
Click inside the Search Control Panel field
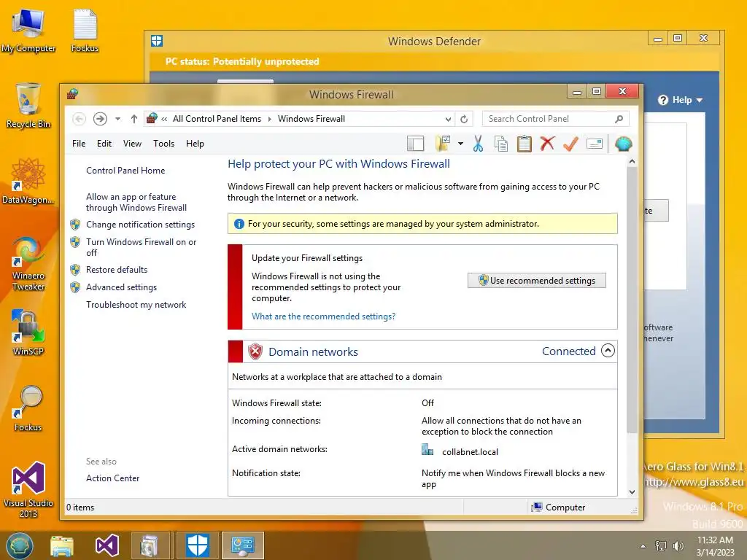pos(555,119)
